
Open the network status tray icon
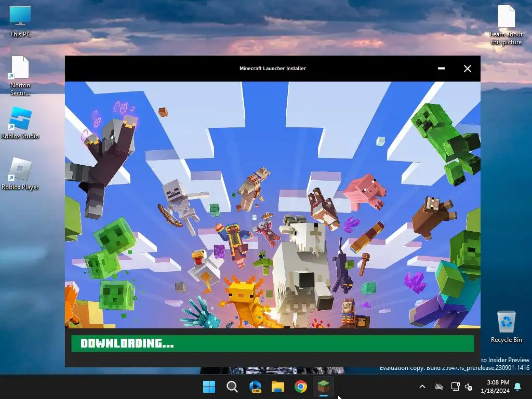click(455, 387)
